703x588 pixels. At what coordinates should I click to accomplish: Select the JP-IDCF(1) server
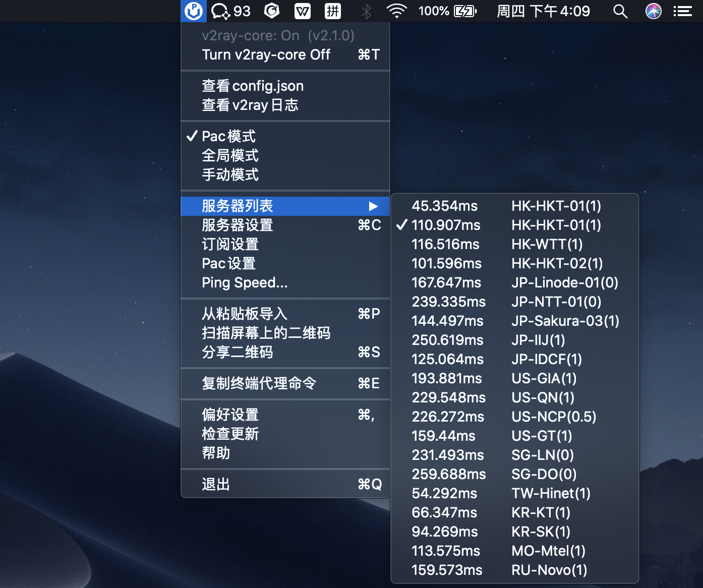click(x=515, y=359)
